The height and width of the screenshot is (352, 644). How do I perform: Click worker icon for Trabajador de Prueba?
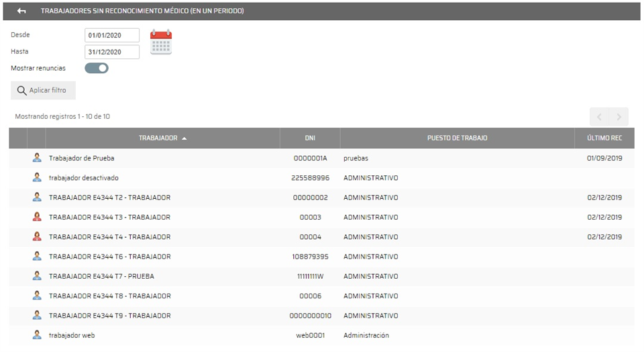tap(37, 157)
